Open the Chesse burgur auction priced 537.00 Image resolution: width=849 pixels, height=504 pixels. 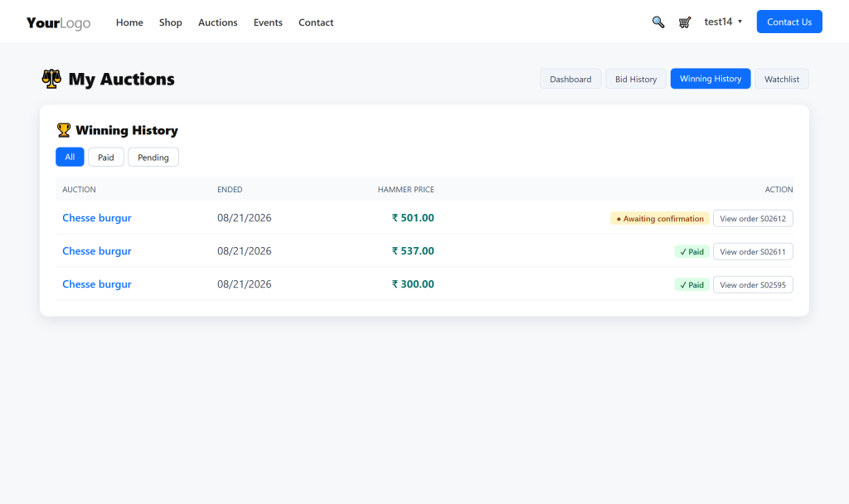click(x=97, y=250)
